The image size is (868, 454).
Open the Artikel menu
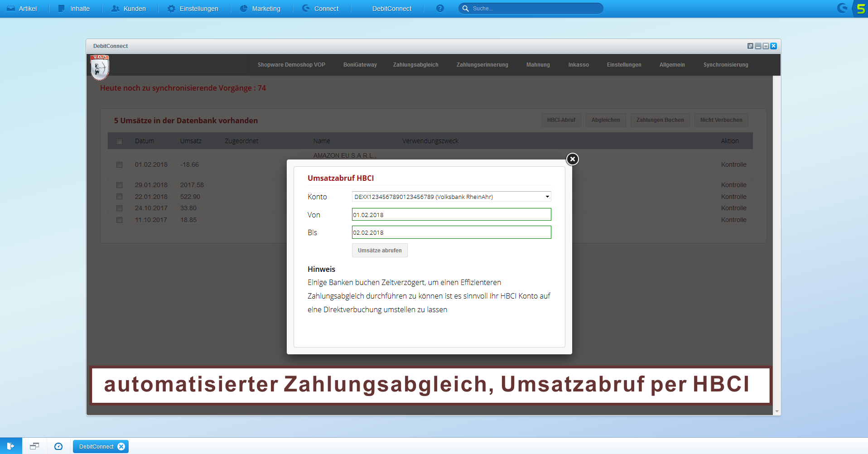(x=22, y=9)
